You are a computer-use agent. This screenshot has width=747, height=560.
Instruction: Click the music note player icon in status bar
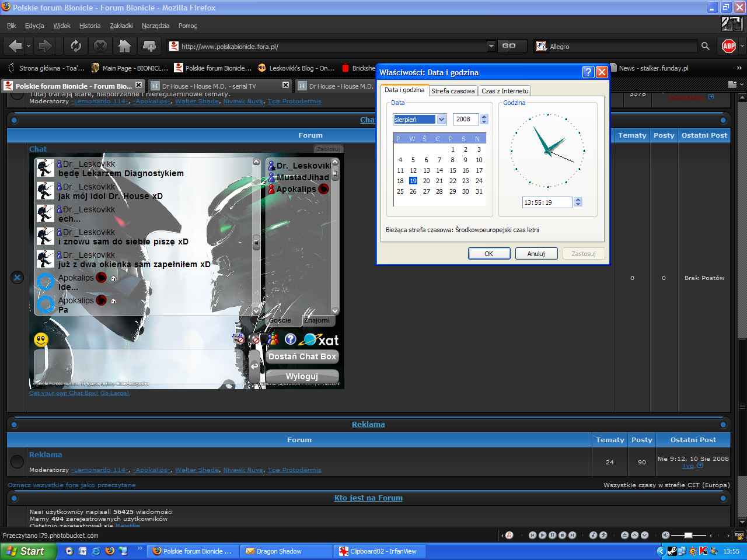[509, 535]
